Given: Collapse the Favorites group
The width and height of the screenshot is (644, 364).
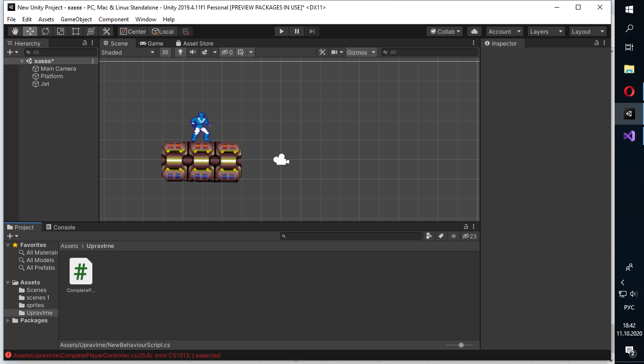Looking at the screenshot, I should click(x=8, y=245).
